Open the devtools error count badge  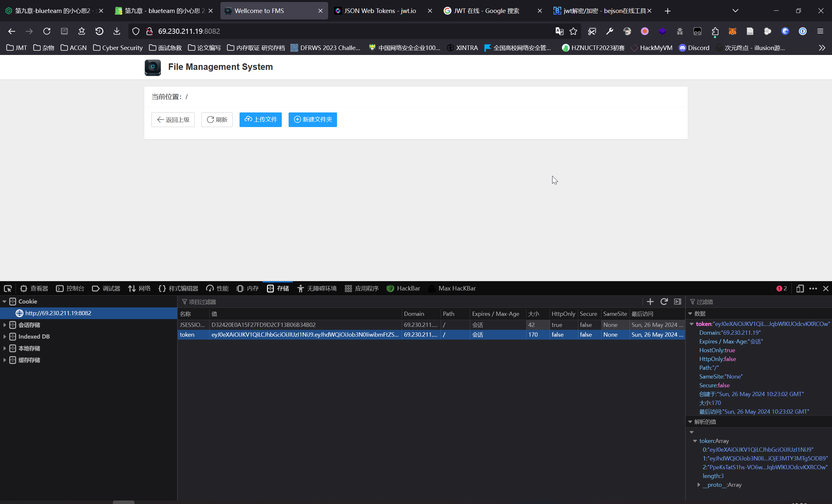pyautogui.click(x=782, y=289)
